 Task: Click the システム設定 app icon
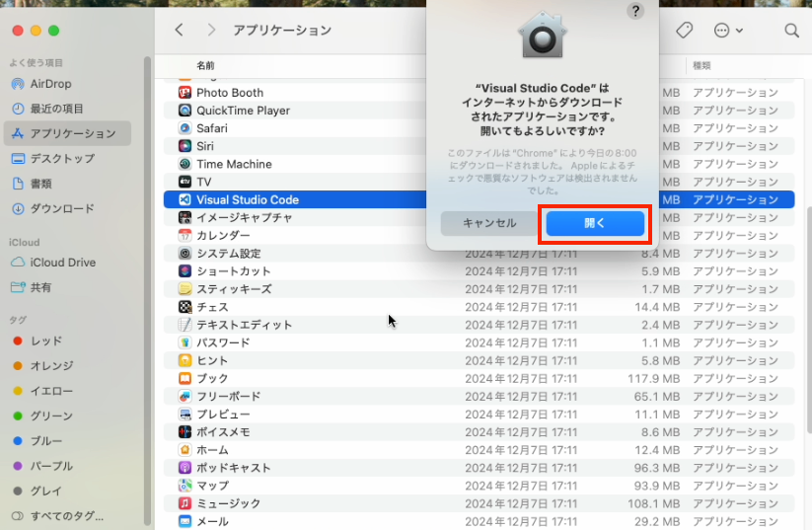coord(185,254)
